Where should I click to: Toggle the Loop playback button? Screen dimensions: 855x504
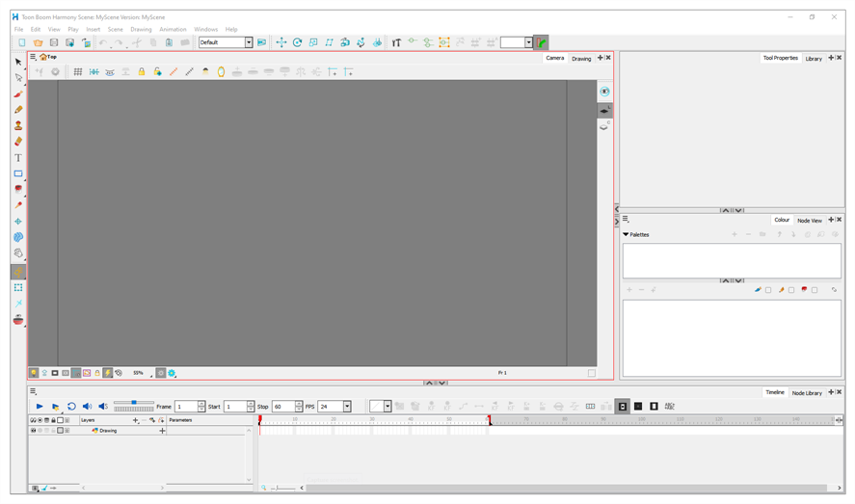[x=71, y=407]
